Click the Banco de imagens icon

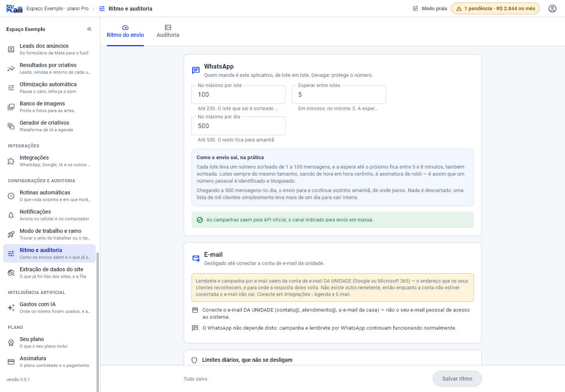coord(11,107)
